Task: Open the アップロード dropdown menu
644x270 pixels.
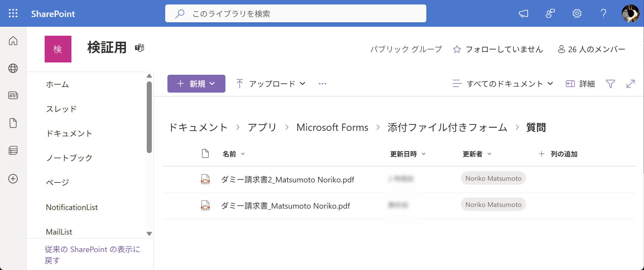Action: click(271, 84)
